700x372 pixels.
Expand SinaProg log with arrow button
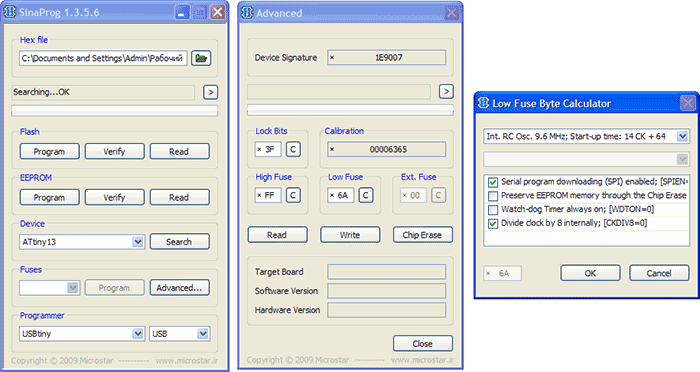pyautogui.click(x=211, y=92)
